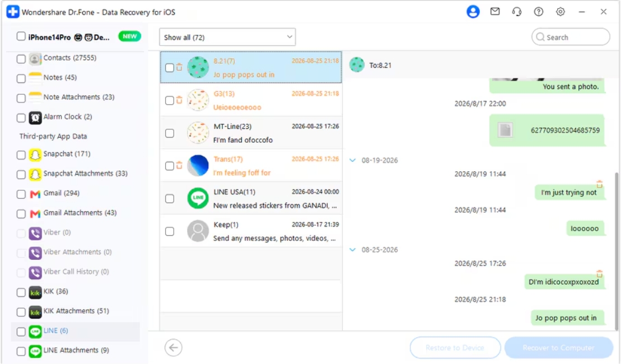621x364 pixels.
Task: Click the 627709302504685759 file message
Action: (x=547, y=130)
